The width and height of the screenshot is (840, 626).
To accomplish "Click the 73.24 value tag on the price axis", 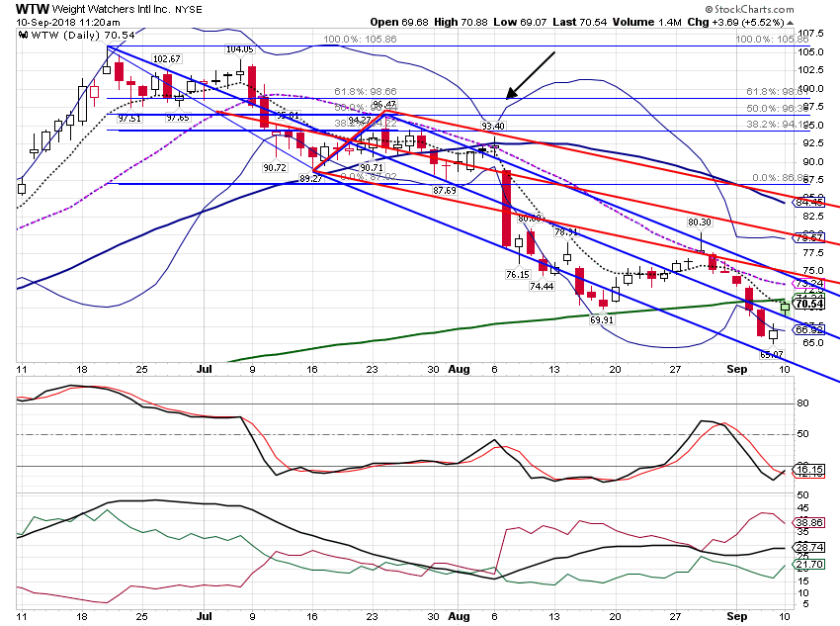I will [x=809, y=283].
